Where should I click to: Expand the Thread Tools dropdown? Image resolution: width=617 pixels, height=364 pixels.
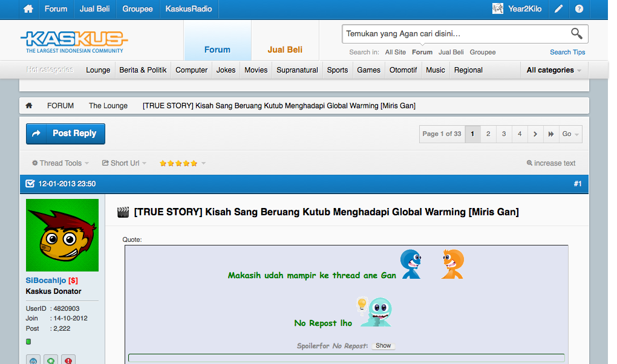pyautogui.click(x=60, y=163)
